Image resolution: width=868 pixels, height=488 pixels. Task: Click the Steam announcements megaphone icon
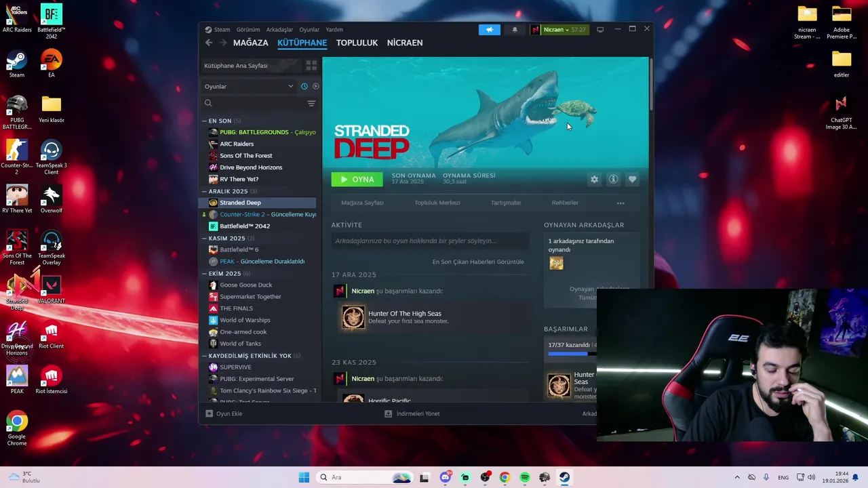click(489, 30)
